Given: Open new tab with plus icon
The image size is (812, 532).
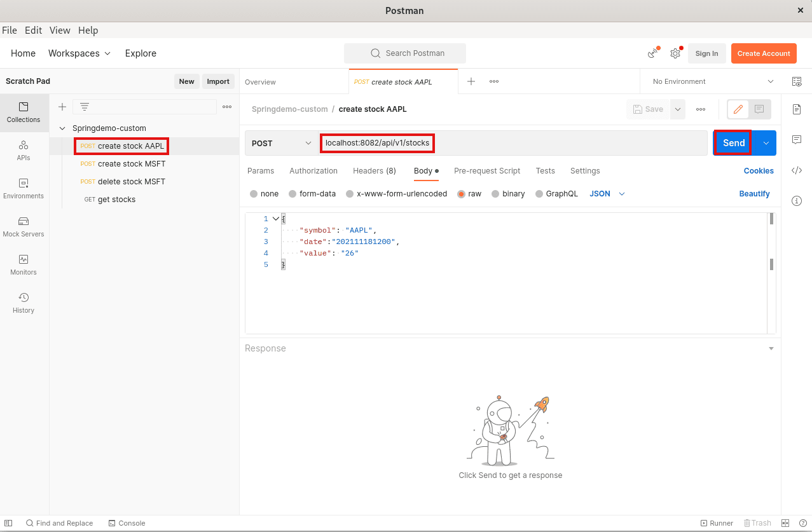Looking at the screenshot, I should (x=471, y=81).
